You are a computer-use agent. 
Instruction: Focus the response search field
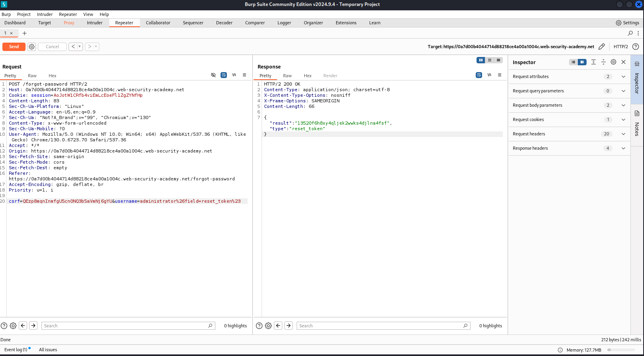point(384,326)
